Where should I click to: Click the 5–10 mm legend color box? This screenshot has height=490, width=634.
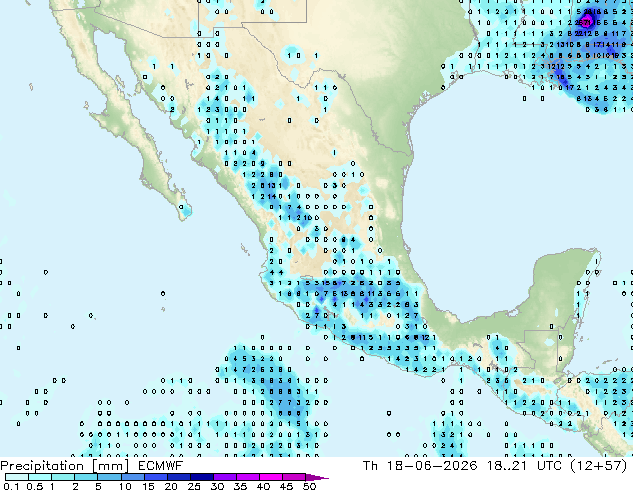click(x=109, y=477)
